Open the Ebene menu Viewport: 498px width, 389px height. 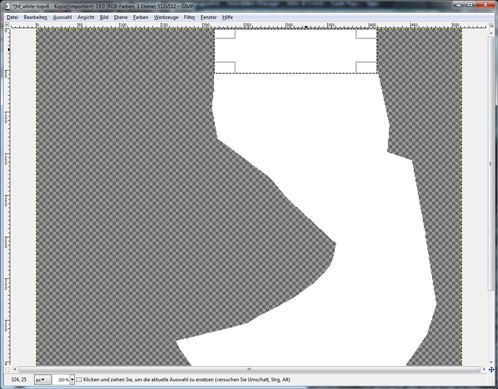[x=120, y=17]
